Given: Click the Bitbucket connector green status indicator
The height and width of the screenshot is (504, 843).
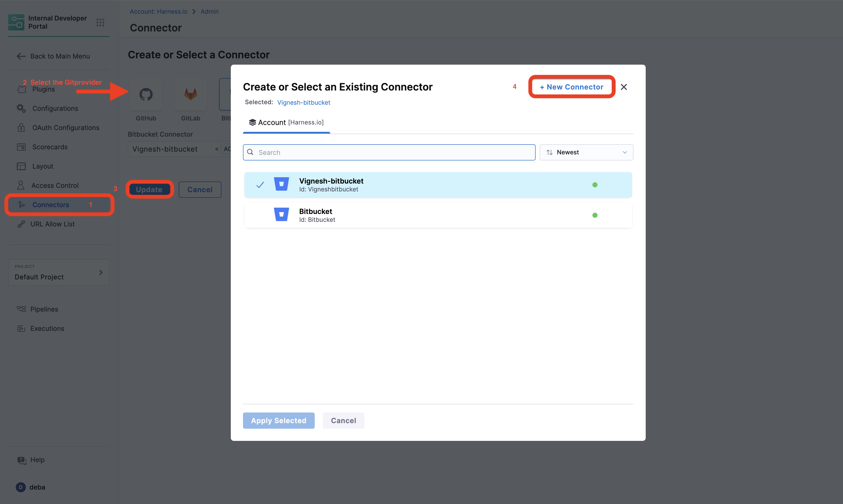Looking at the screenshot, I should pyautogui.click(x=595, y=215).
